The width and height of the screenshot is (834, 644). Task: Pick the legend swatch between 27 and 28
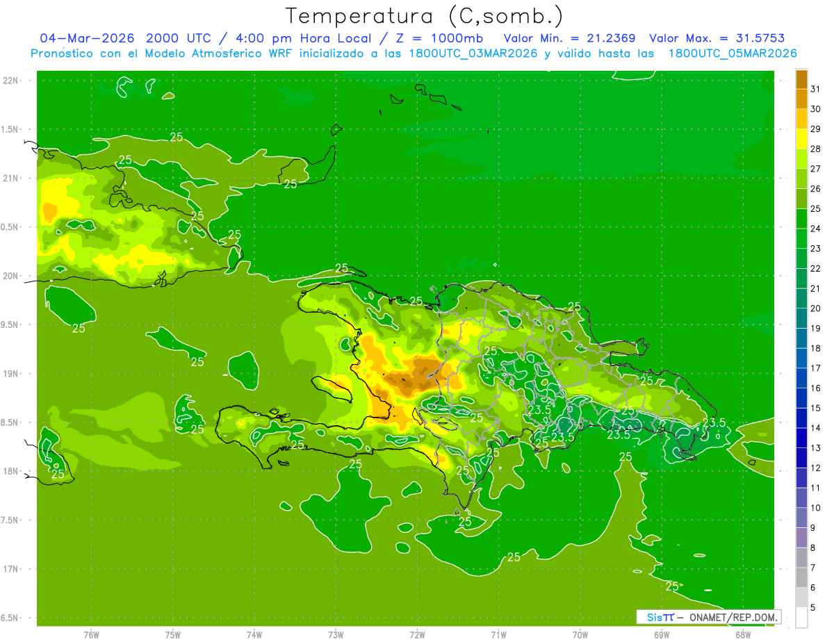coord(801,159)
